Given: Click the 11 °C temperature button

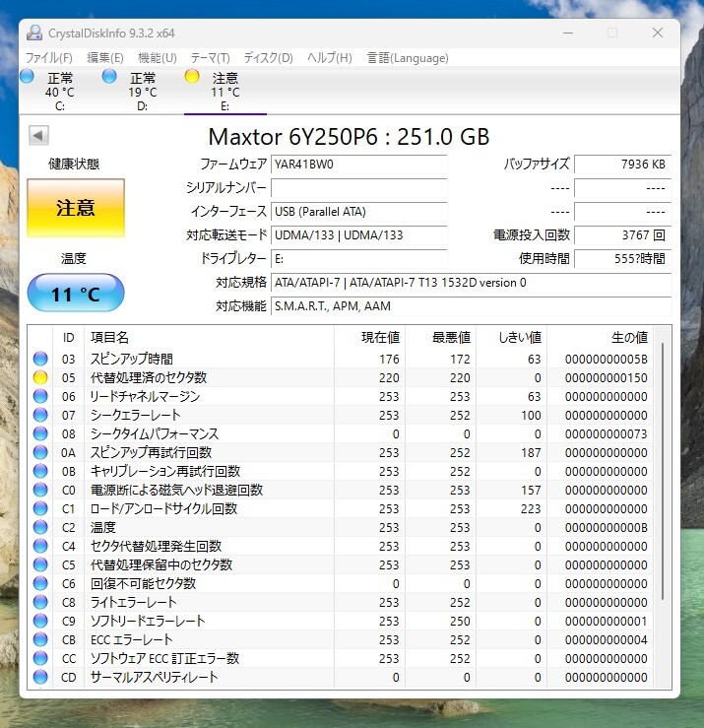Looking at the screenshot, I should (76, 294).
